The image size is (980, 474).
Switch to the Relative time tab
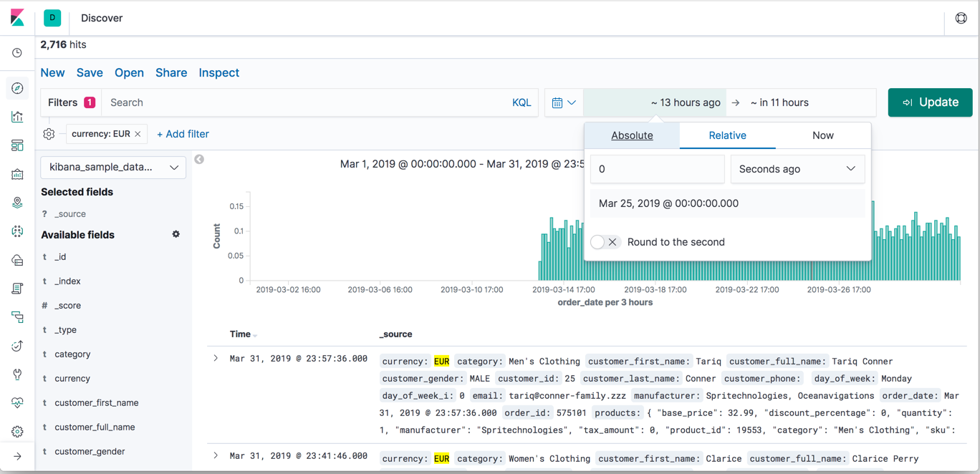click(x=727, y=135)
